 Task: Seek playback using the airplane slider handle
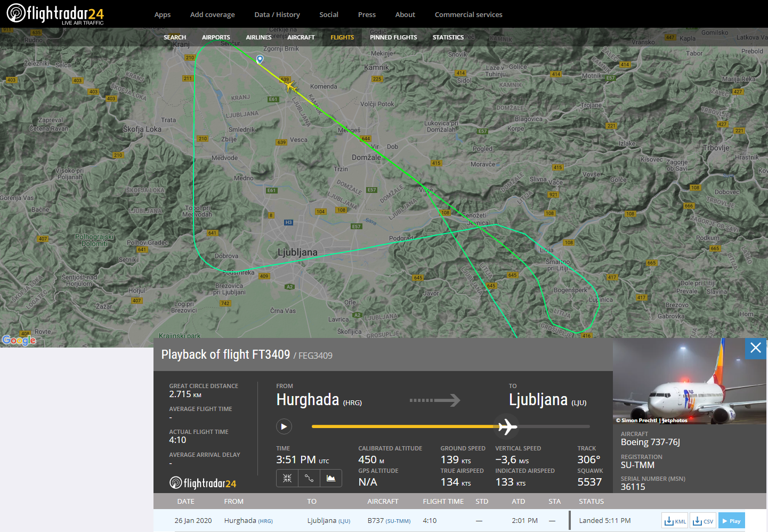point(507,426)
